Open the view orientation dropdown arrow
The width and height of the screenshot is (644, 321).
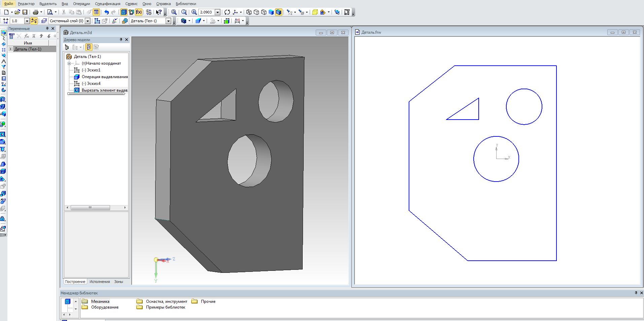click(x=241, y=12)
